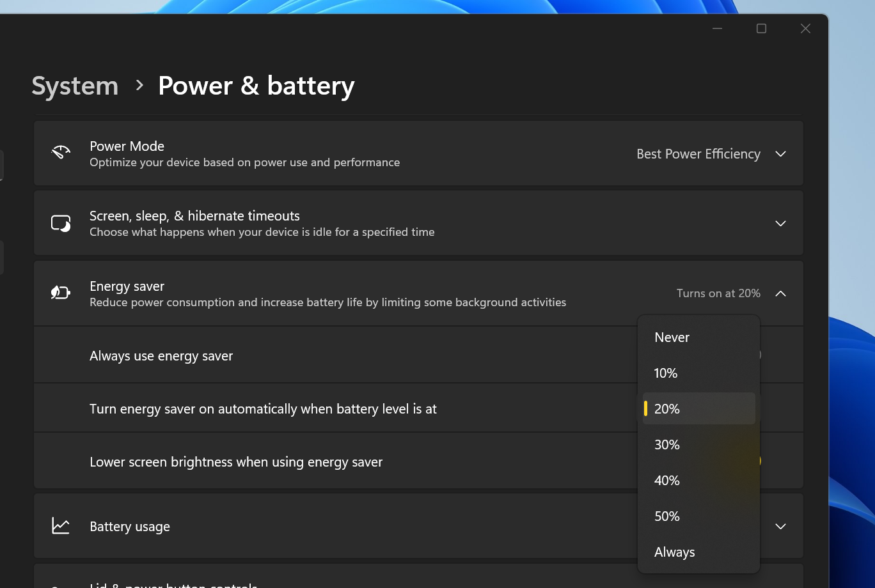Viewport: 875px width, 588px height.
Task: Expand the Battery usage section
Action: (x=780, y=525)
